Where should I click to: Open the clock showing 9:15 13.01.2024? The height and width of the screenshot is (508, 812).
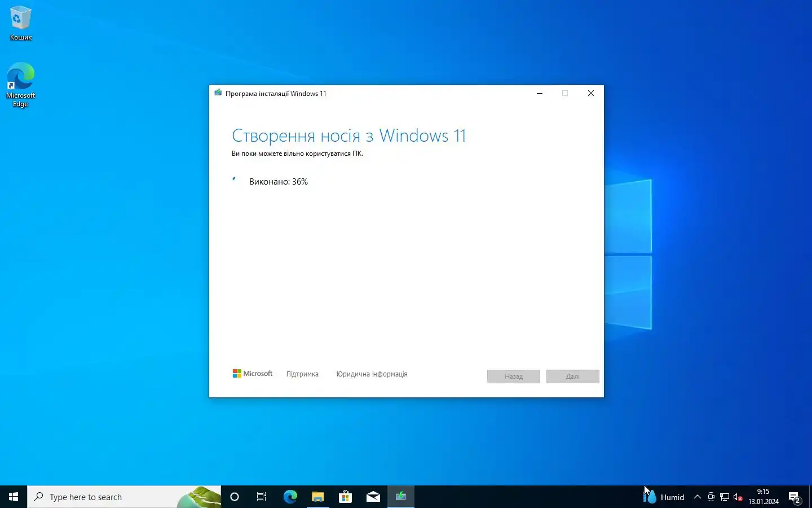764,497
